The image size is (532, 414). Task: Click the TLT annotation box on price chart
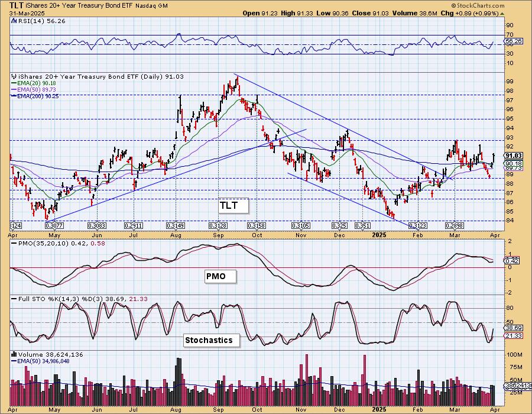pyautogui.click(x=233, y=206)
